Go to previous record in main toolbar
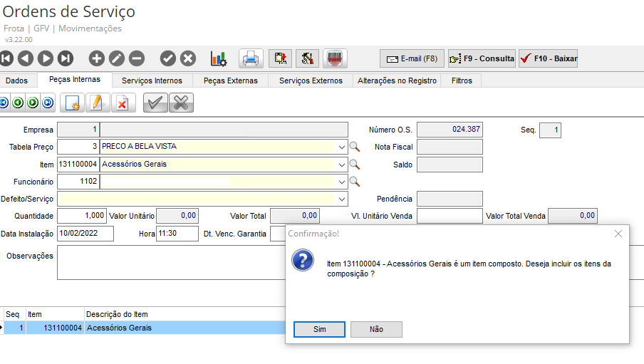The image size is (644, 364). click(26, 58)
